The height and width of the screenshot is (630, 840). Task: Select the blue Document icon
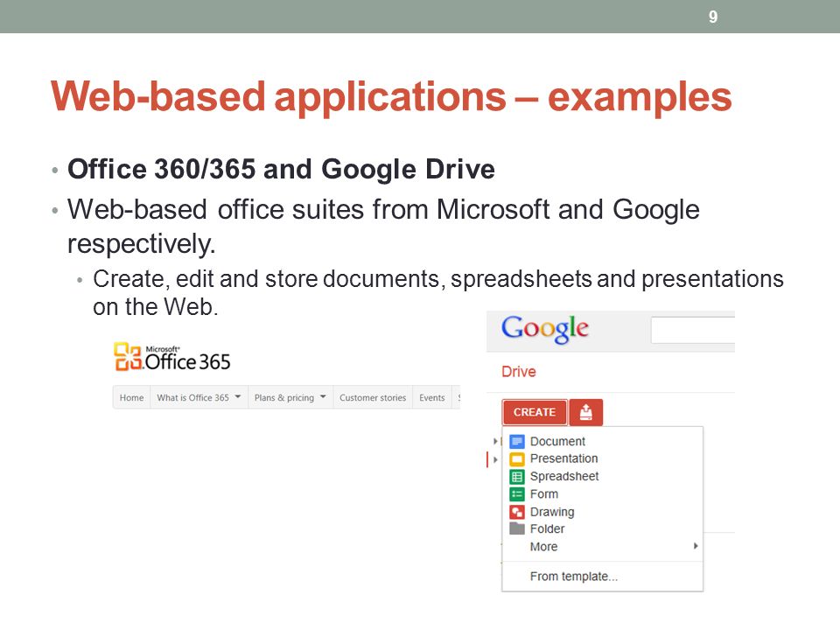tap(517, 441)
